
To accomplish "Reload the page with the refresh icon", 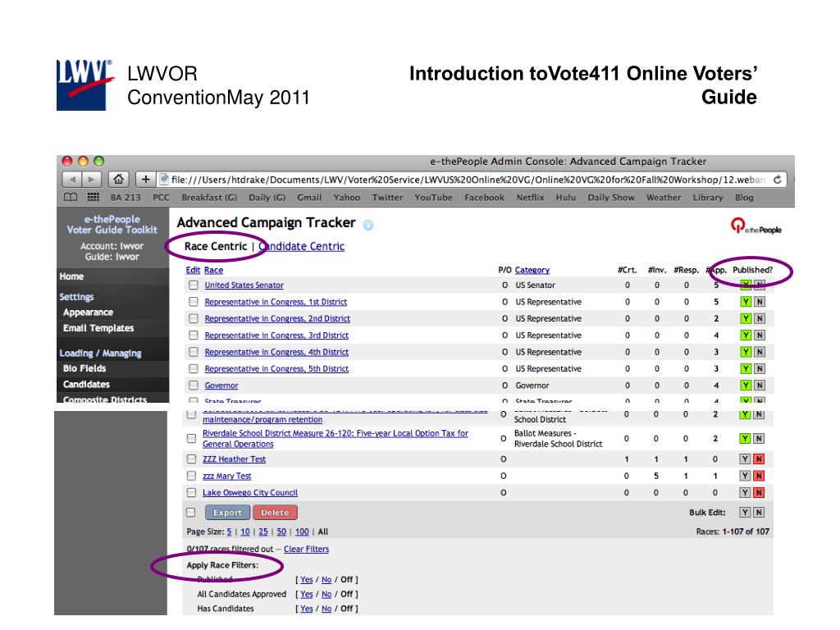I will point(778,180).
